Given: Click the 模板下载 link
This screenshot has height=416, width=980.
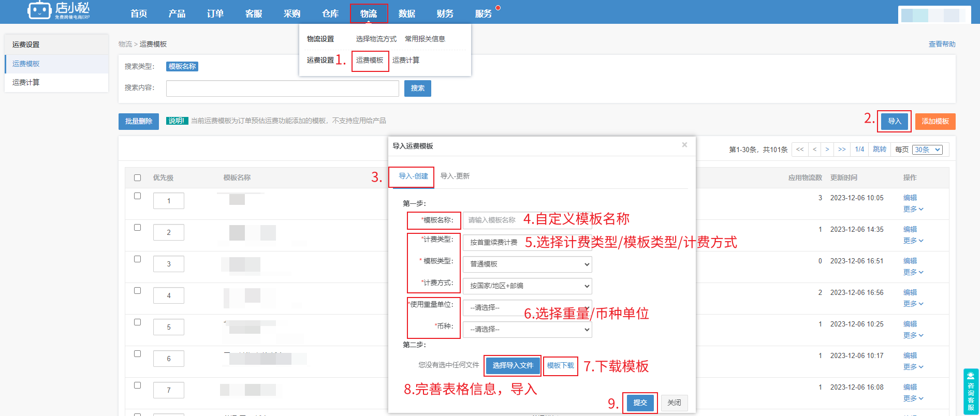Looking at the screenshot, I should click(x=561, y=366).
